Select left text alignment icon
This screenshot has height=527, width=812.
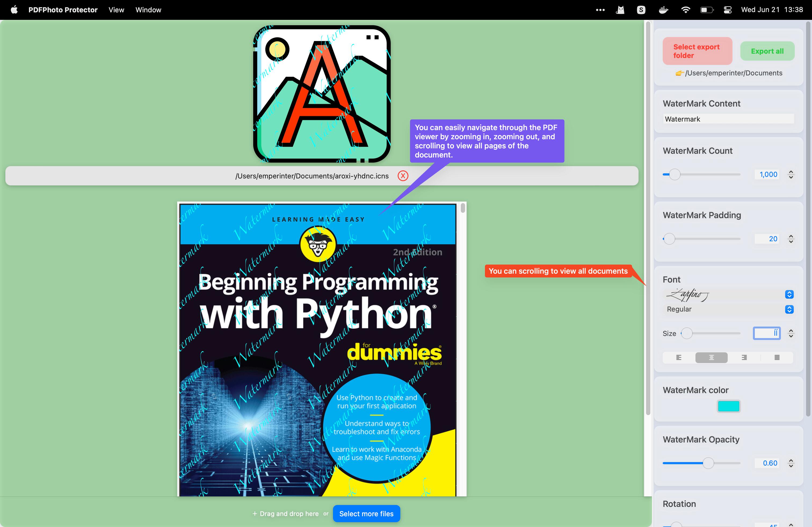(679, 357)
